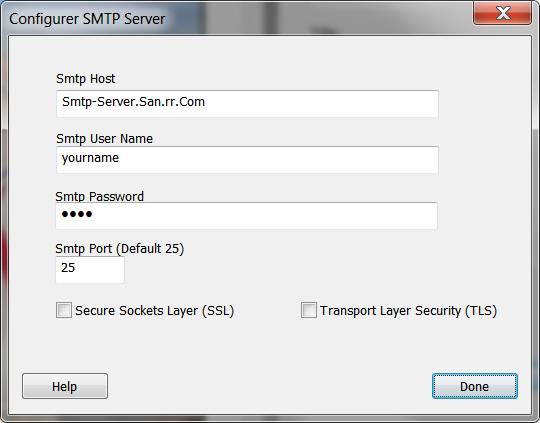Enable the Secure Sockets Layer (SSL) checkbox

[64, 310]
